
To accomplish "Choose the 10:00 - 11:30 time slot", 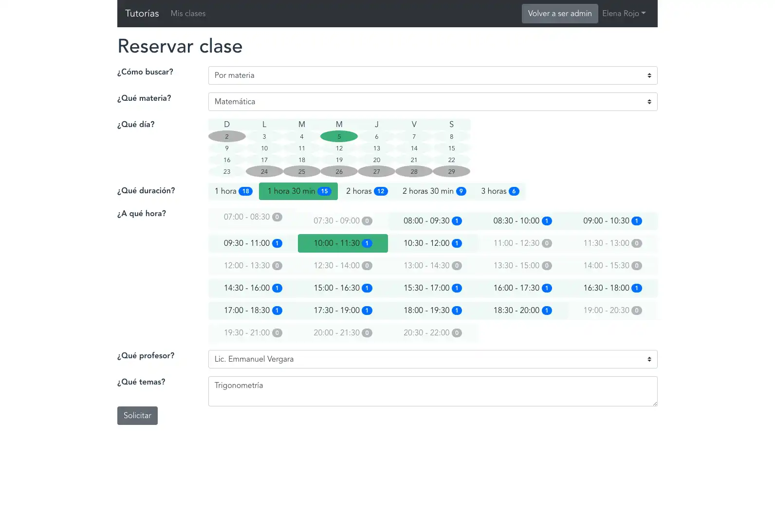I will click(x=343, y=243).
